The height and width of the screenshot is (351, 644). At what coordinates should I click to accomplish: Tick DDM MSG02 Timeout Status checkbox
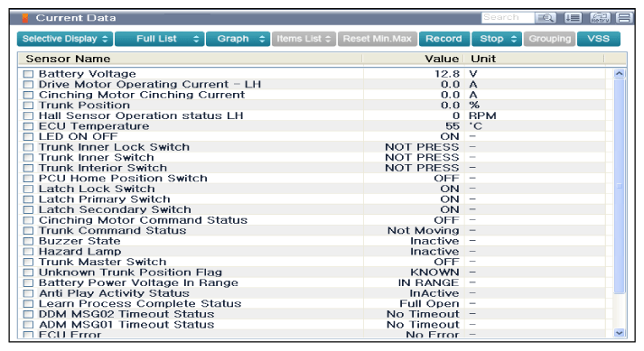point(28,315)
